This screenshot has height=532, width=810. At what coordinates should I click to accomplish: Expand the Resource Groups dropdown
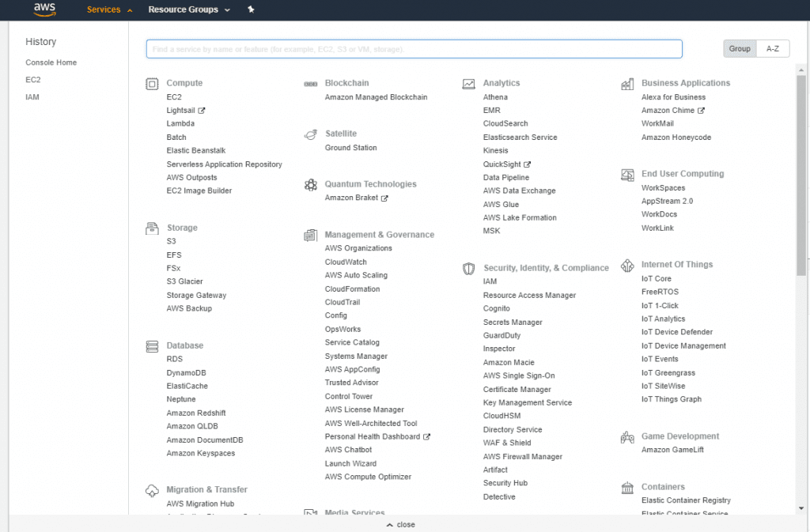pos(189,9)
